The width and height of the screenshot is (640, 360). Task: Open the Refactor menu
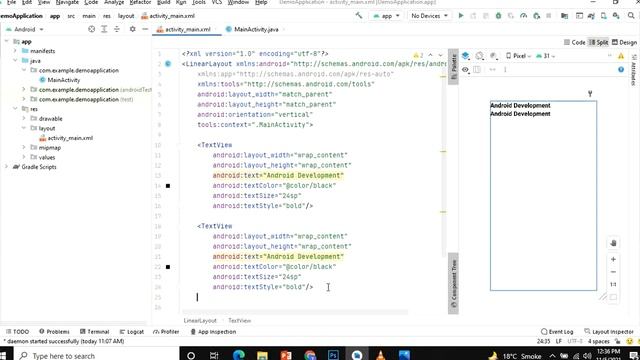point(140,2)
